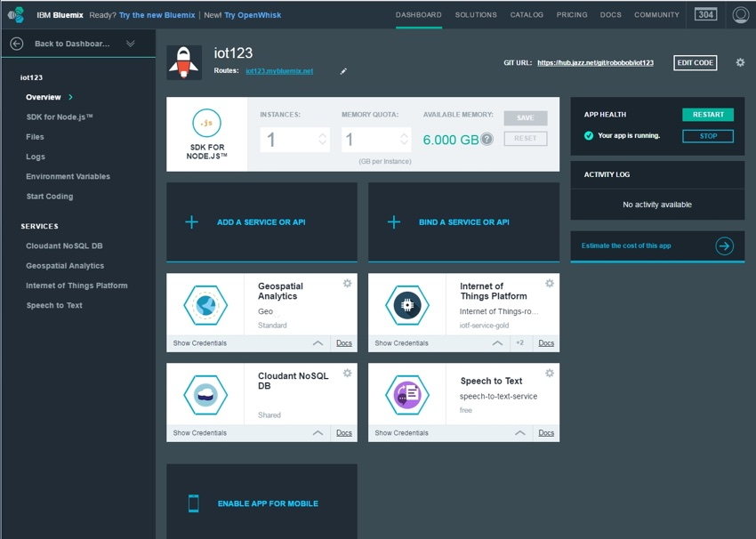Select Environment Variables in sidebar
Image resolution: width=756 pixels, height=539 pixels.
[68, 176]
